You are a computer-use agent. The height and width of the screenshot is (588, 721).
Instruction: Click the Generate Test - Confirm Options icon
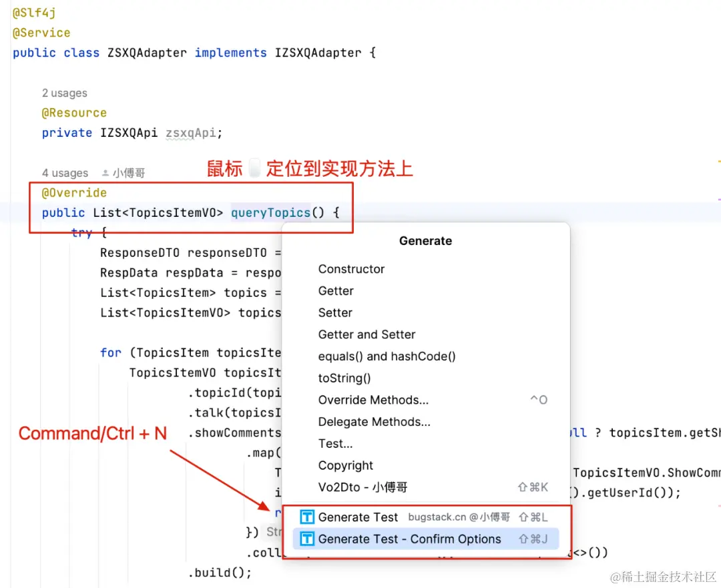(306, 539)
